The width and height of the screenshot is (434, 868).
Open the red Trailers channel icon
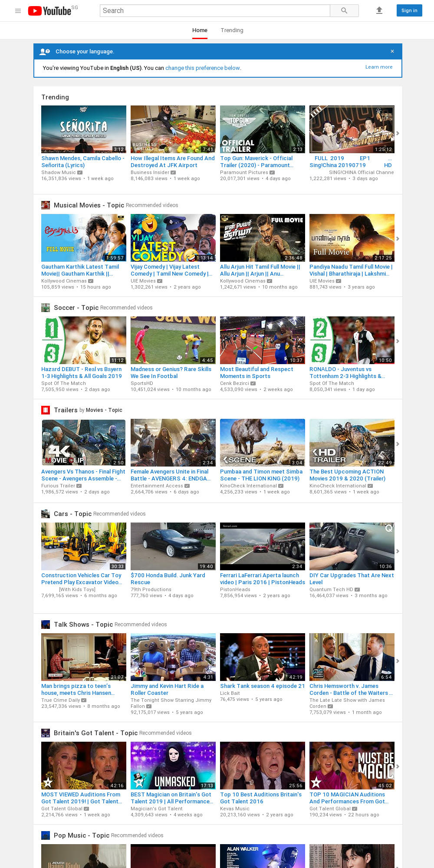point(46,410)
